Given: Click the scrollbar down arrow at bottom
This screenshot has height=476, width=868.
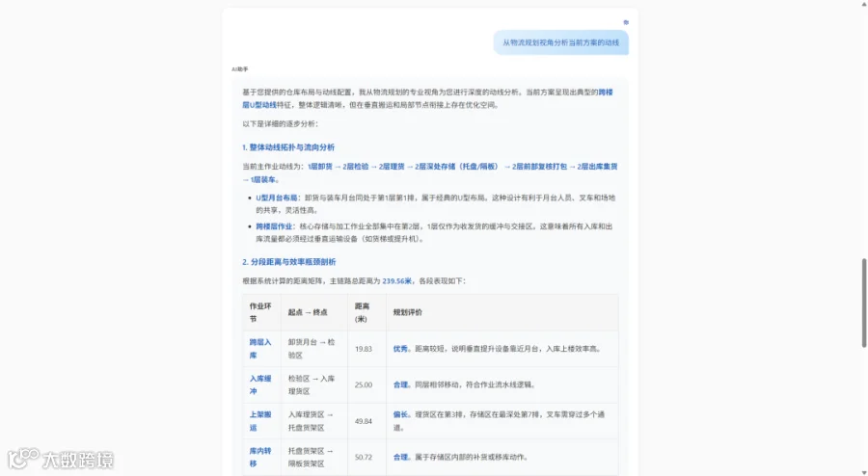Looking at the screenshot, I should click(x=863, y=472).
